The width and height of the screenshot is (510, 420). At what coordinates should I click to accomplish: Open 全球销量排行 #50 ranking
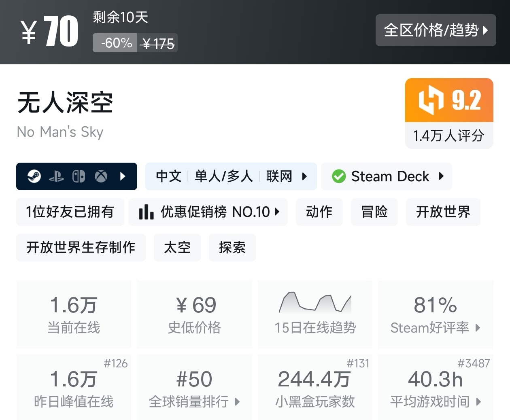(x=195, y=387)
